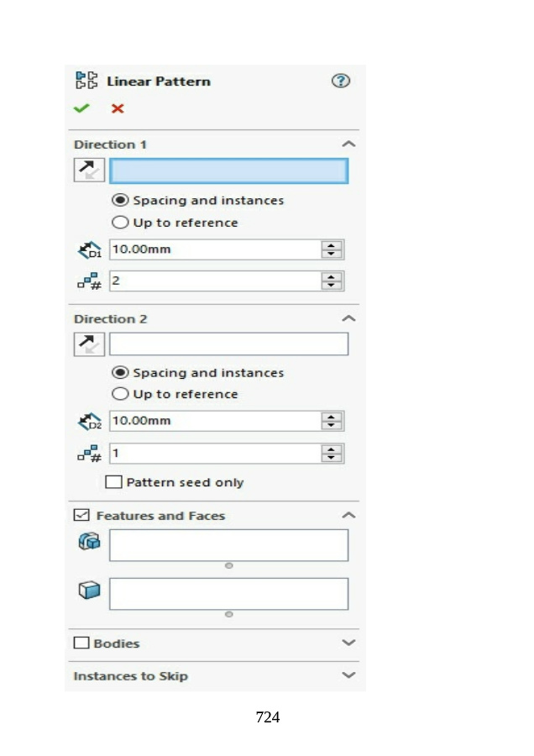Click the Features to Pattern icon
The image size is (534, 756).
click(88, 543)
